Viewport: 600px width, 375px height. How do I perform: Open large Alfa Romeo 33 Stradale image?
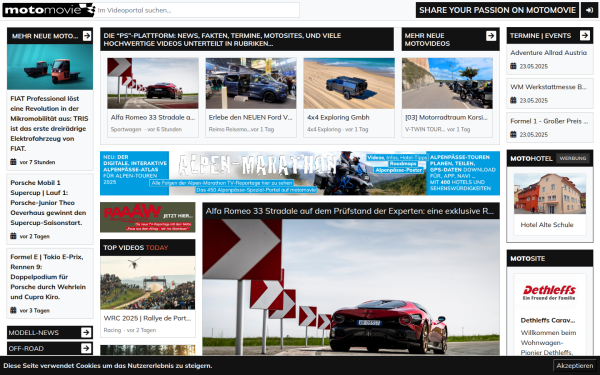point(351,287)
